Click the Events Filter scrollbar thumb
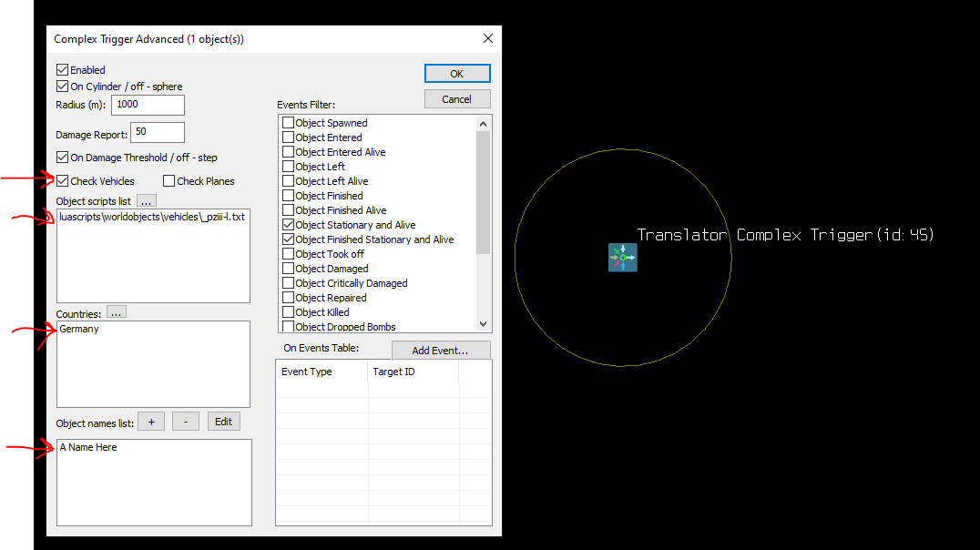Screen dimensions: 980x550 483,193
